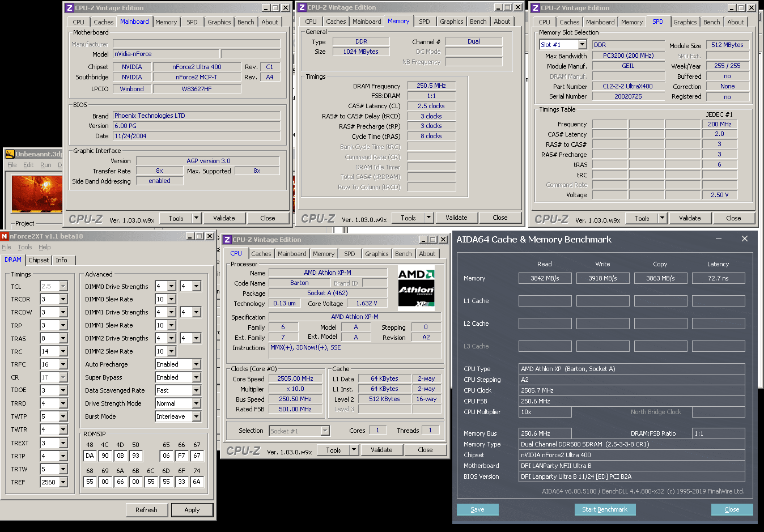
Task: Click the BIOS Date 11/24/2004 field
Action: (196, 136)
